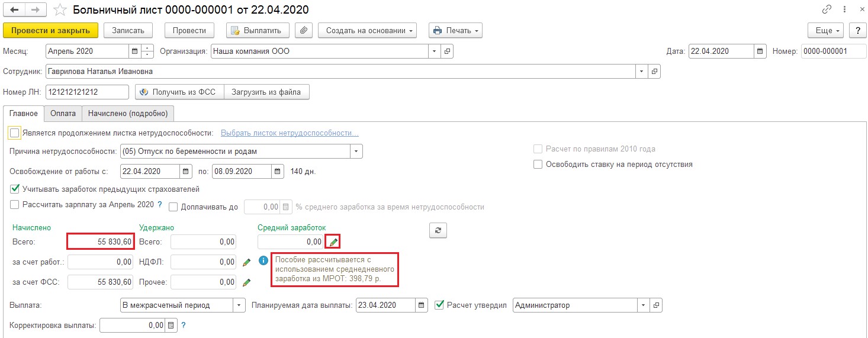
Task: Uncheck Учитывать заработок предыдущих страхователей
Action: pos(15,189)
